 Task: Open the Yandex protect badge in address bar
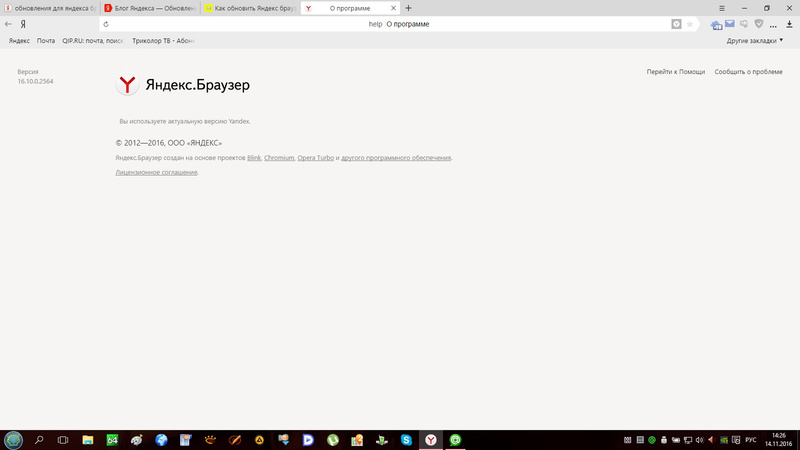[x=676, y=24]
